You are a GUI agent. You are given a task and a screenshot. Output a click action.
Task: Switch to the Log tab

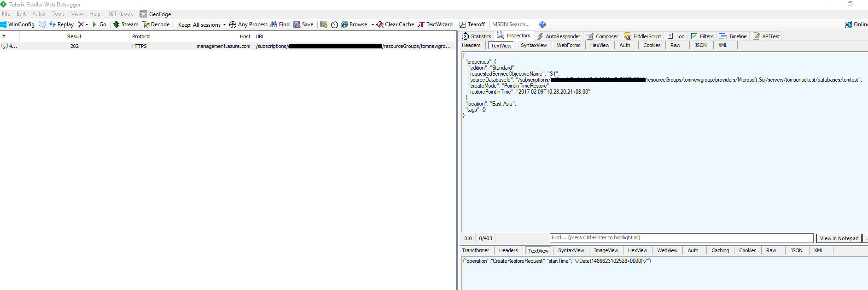point(676,36)
